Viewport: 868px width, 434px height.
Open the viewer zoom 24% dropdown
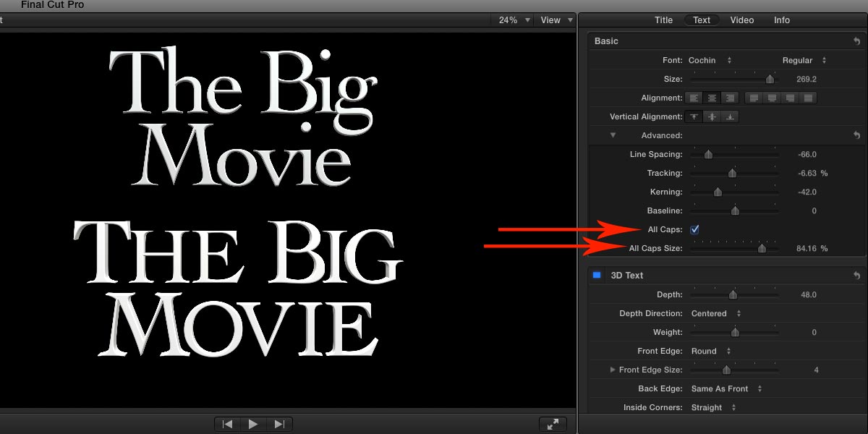click(515, 20)
